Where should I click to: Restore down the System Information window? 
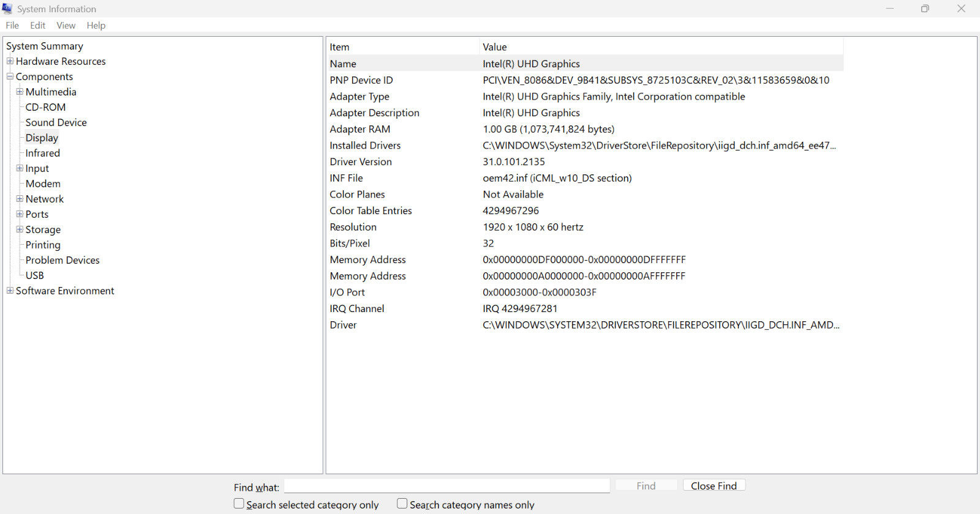click(925, 9)
